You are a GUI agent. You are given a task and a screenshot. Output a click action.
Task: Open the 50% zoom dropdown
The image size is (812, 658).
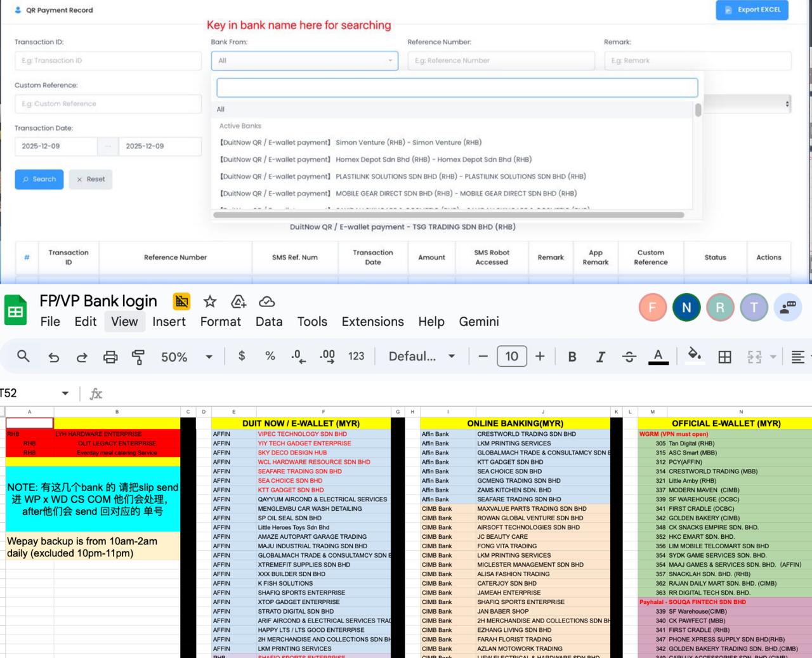(x=186, y=357)
